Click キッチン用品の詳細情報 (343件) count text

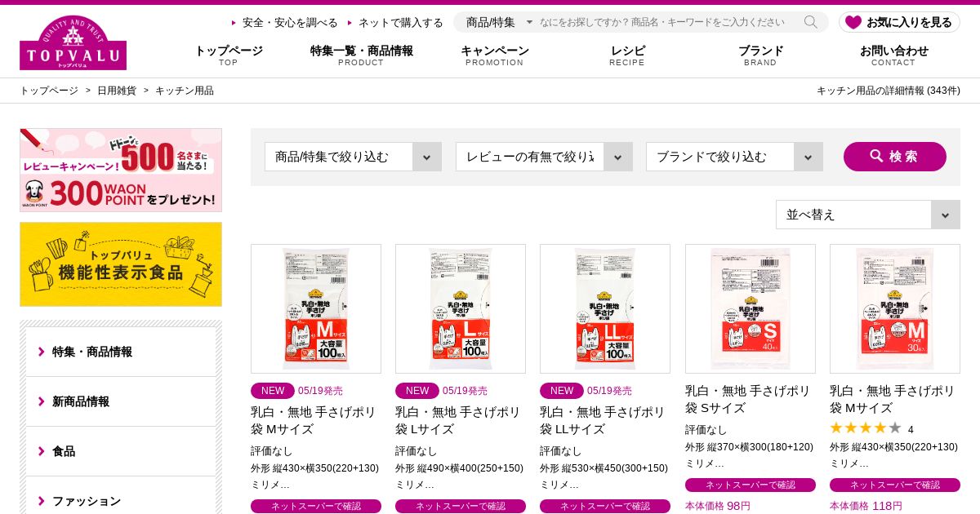pos(889,91)
